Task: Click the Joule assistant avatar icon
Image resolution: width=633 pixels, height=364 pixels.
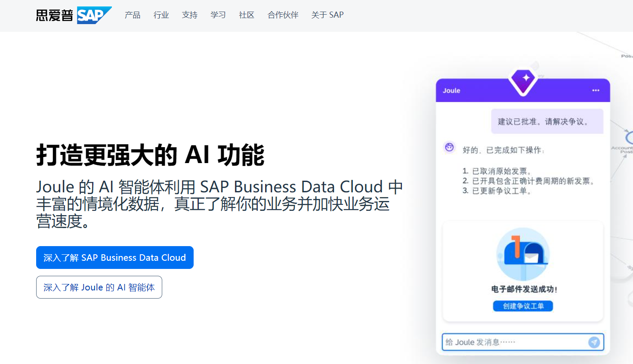Action: [449, 147]
